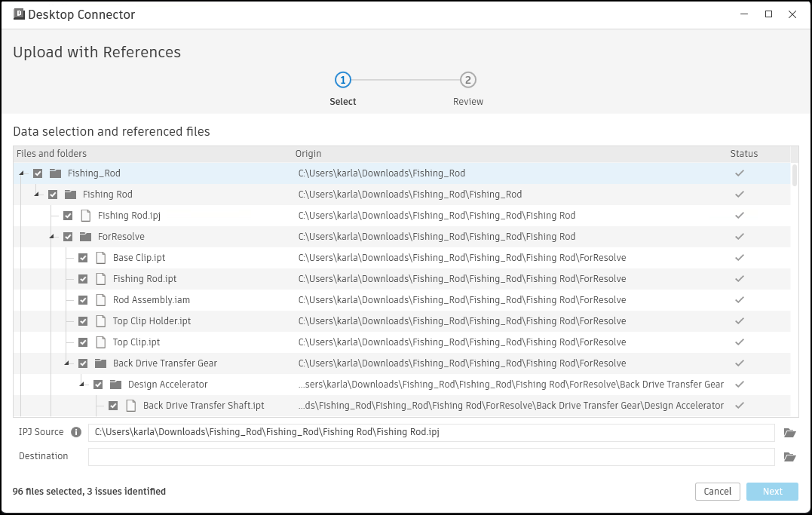Click the Next button
Viewport: 812px width, 515px height.
coord(772,492)
